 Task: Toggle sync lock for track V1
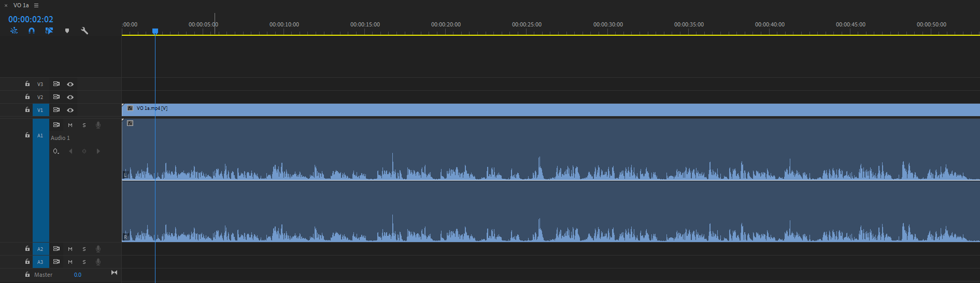coord(56,110)
